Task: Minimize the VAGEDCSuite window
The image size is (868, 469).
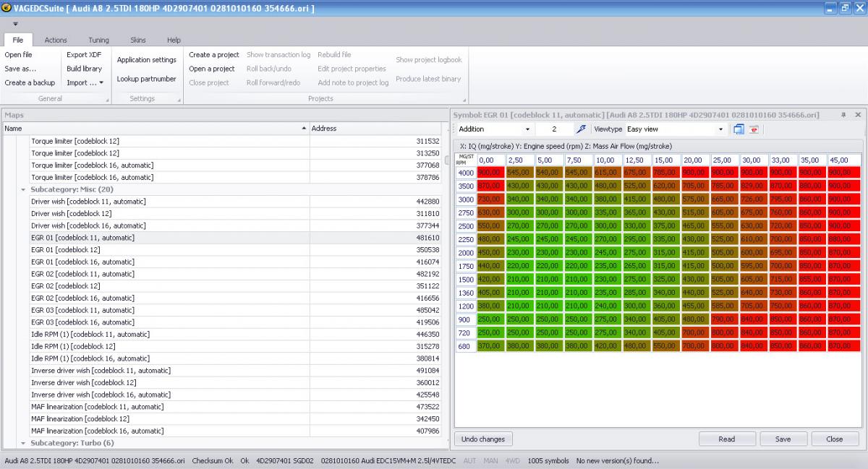Action: [x=830, y=8]
